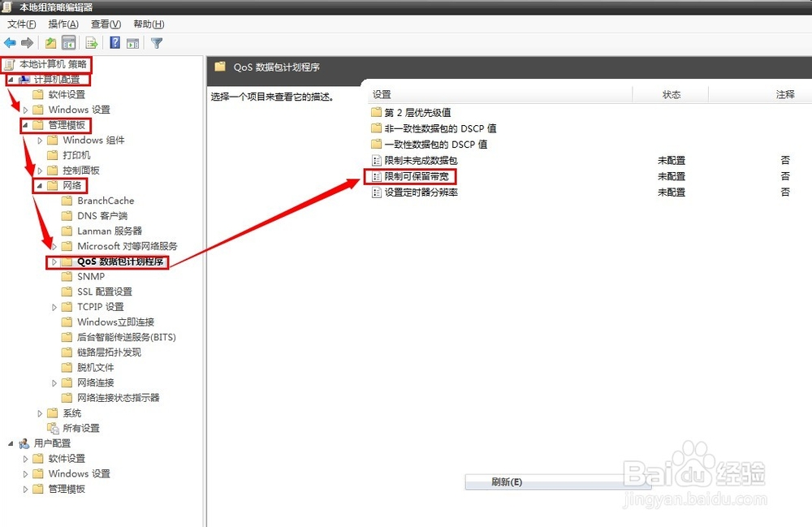812x527 pixels.
Task: Select 设置定时器分辨率 policy text
Action: (421, 192)
